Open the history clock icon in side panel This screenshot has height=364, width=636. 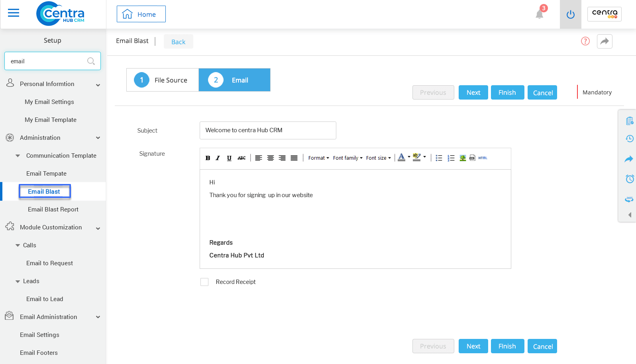tap(630, 139)
